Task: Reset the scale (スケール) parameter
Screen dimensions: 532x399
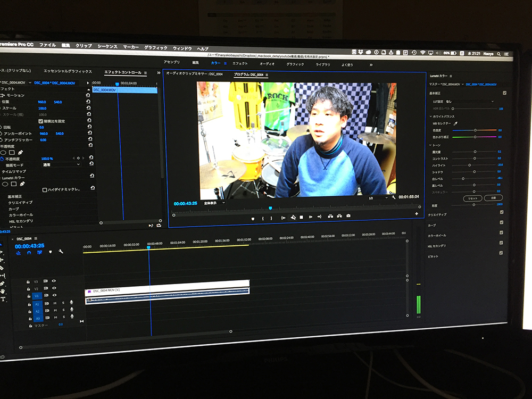Action: coord(88,108)
